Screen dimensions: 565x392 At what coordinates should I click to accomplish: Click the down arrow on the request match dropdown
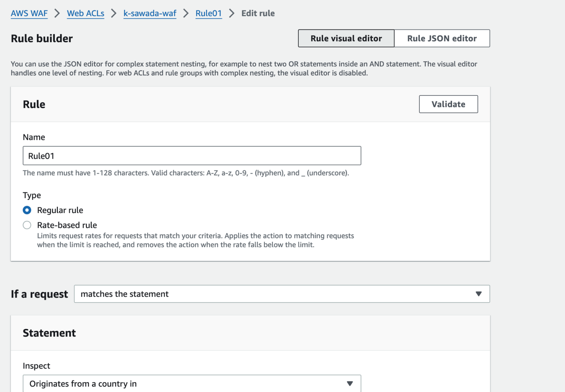tap(479, 294)
